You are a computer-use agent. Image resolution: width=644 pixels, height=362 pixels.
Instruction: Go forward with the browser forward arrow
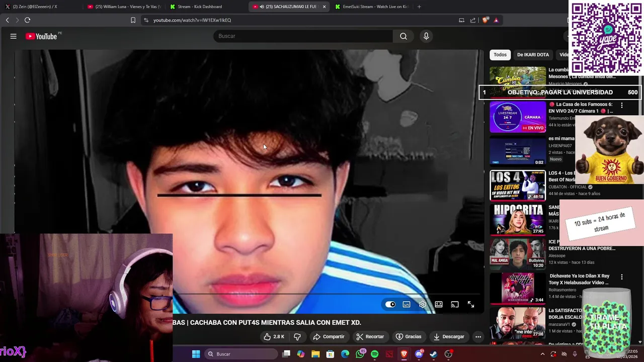[17, 20]
